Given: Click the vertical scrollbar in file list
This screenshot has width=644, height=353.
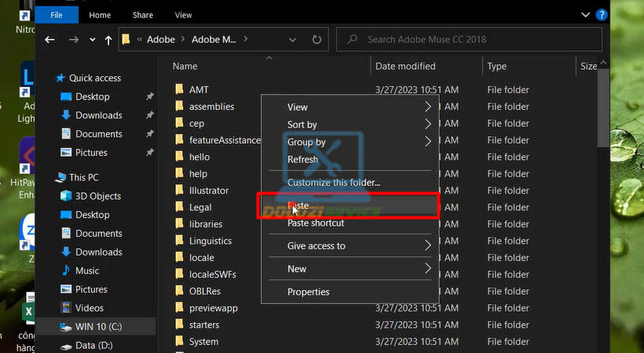Looking at the screenshot, I should click(602, 110).
